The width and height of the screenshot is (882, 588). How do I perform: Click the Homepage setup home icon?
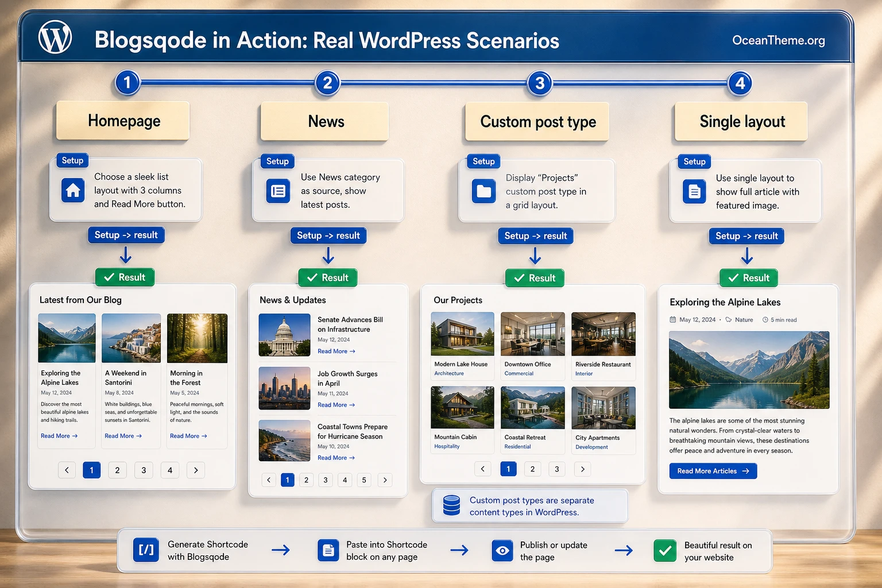[x=73, y=190]
